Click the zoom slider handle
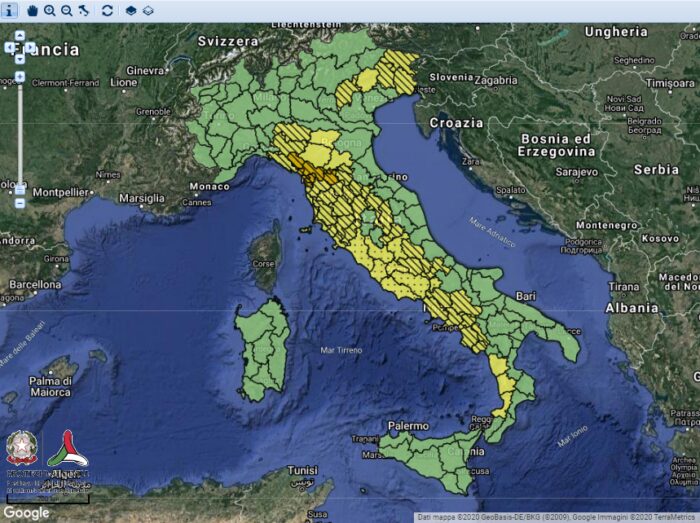Screen dimensions: 700x523 click(x=20, y=190)
